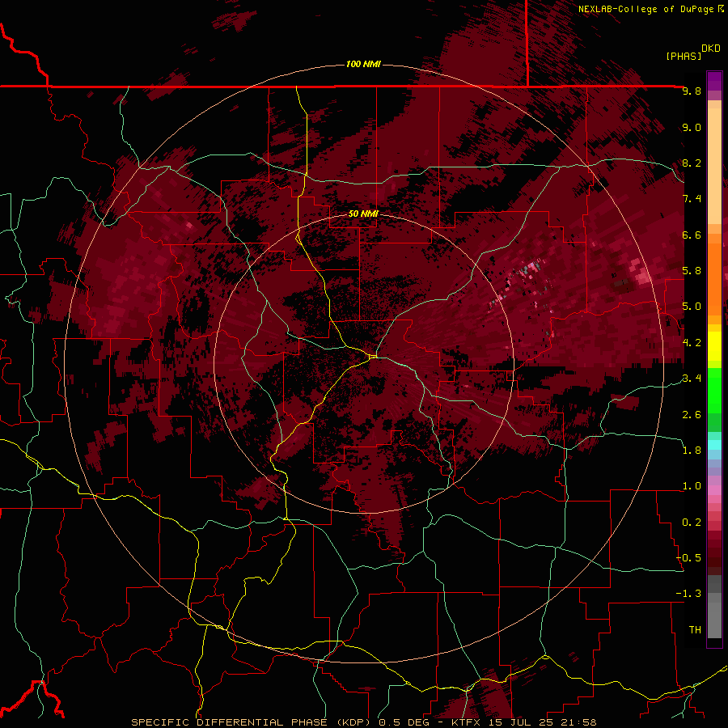Click the 7.4 scale value

coord(692,199)
